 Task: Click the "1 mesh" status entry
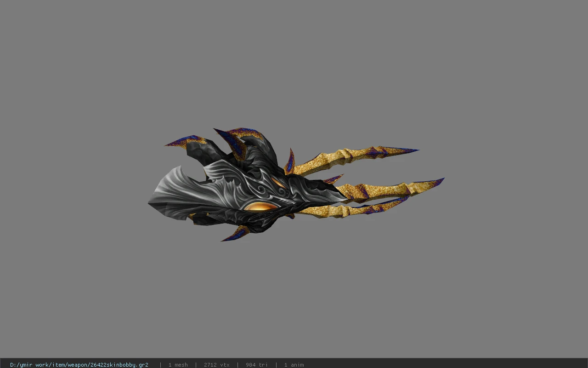pos(178,365)
